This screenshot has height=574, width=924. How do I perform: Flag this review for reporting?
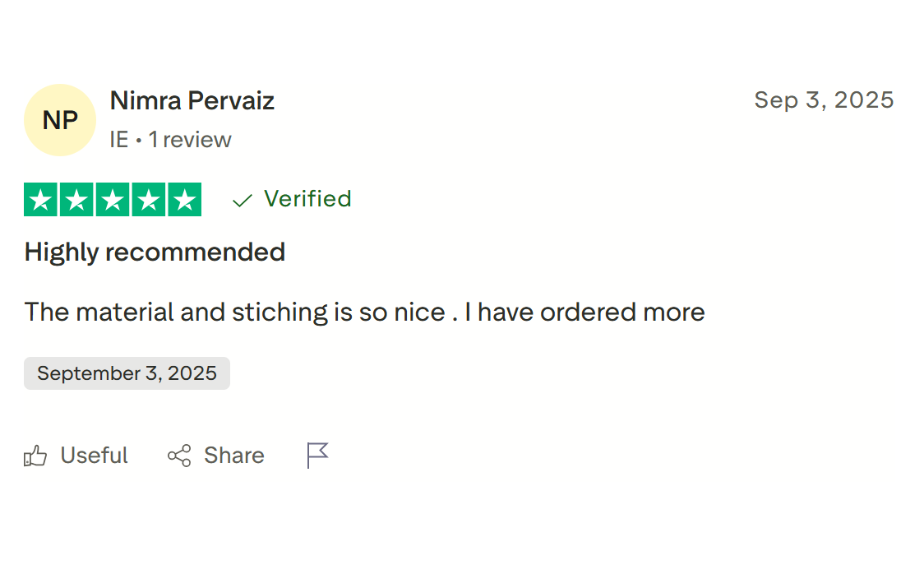pos(317,455)
